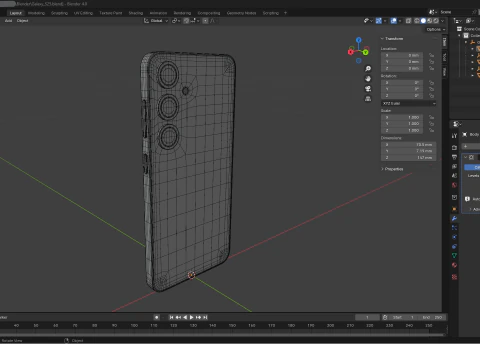Click the Scale Y field

point(402,124)
